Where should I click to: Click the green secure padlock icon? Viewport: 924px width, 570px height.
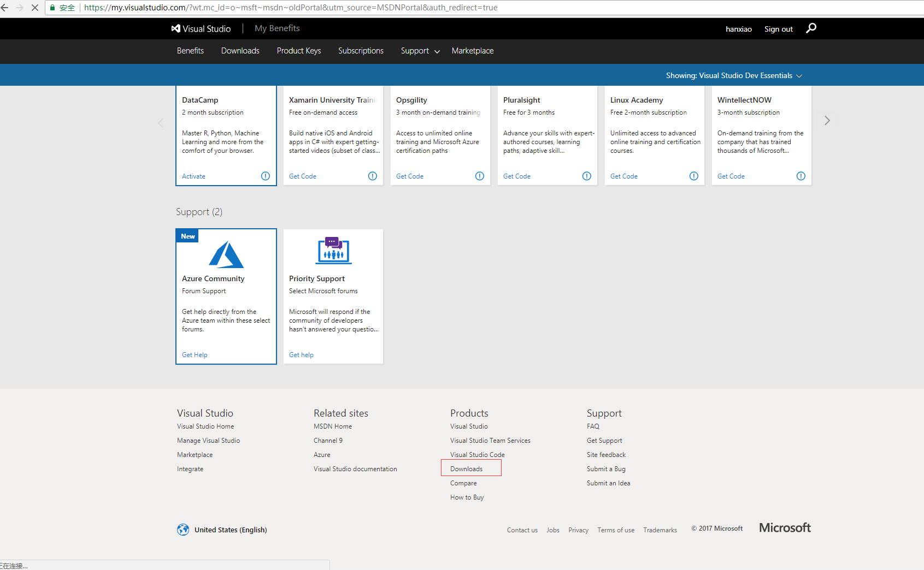(x=52, y=8)
